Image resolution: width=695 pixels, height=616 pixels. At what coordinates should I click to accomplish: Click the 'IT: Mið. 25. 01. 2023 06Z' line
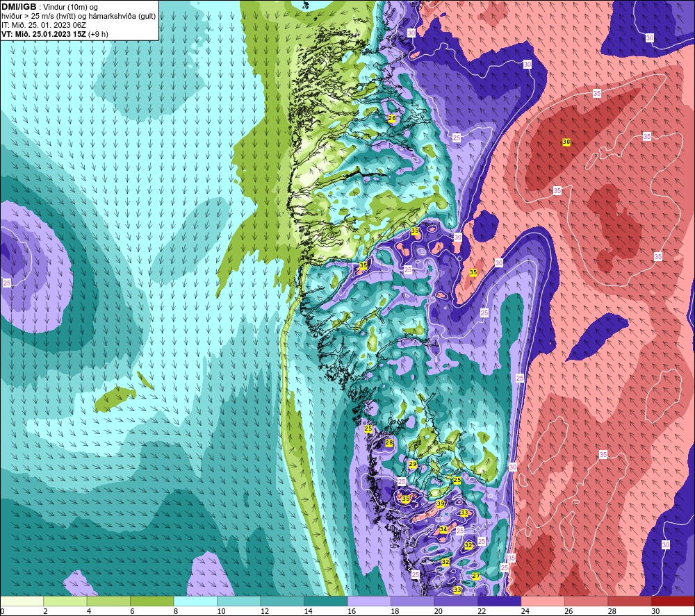pos(43,25)
